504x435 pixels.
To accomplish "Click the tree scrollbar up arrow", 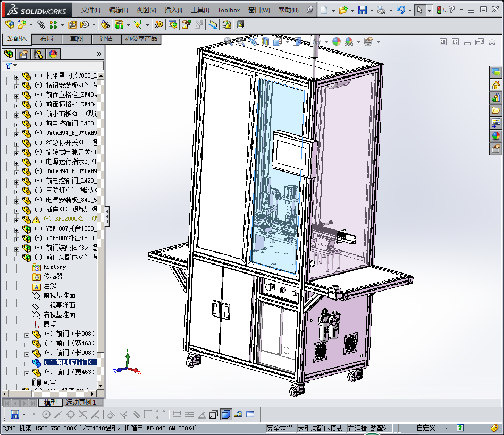I will [100, 76].
